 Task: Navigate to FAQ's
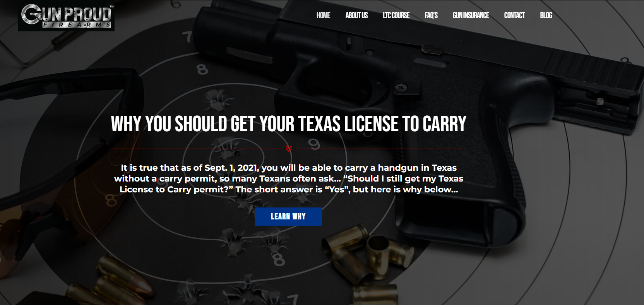[431, 15]
